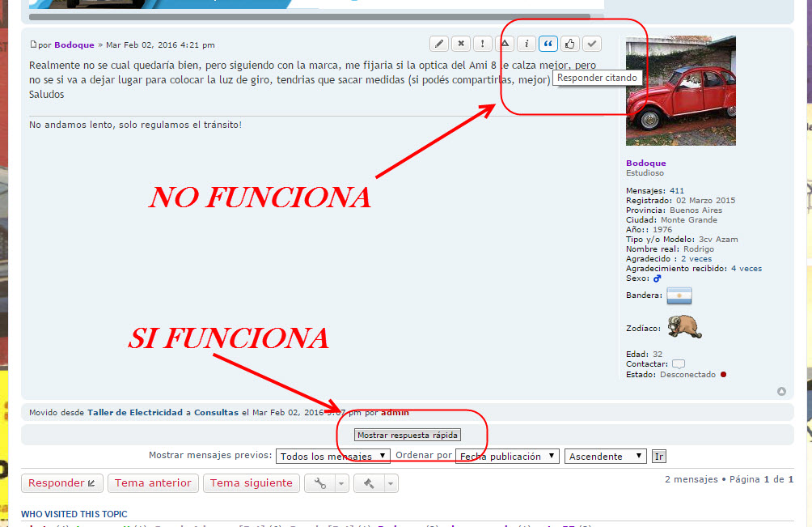Open Bodoque's profile link under the avatar
Image resolution: width=812 pixels, height=527 pixels.
(645, 164)
